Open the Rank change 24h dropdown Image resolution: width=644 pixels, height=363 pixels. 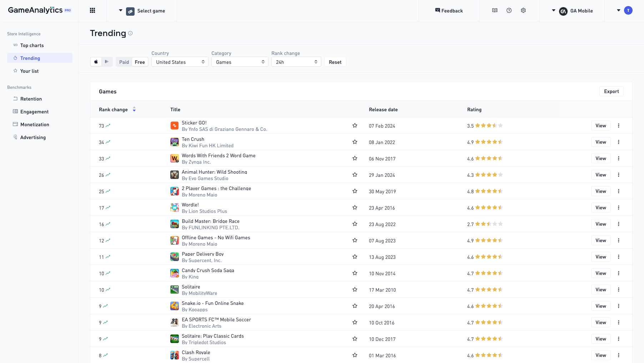[296, 62]
